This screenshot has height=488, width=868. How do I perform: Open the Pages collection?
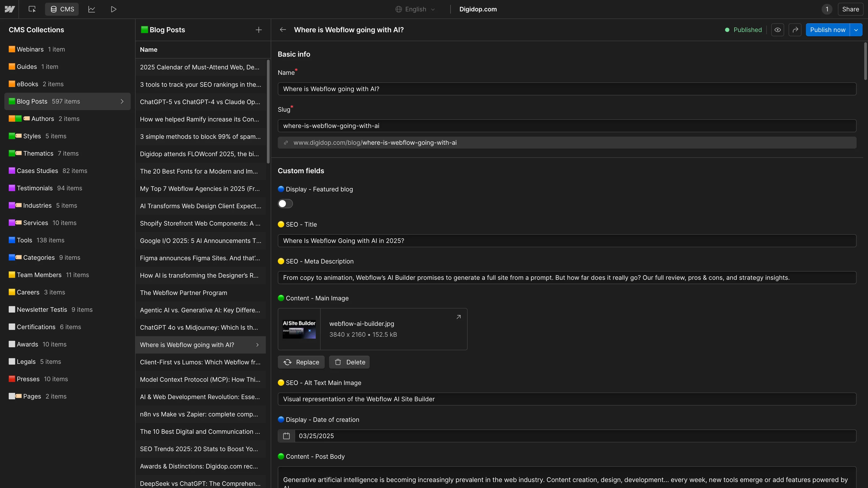pyautogui.click(x=67, y=396)
